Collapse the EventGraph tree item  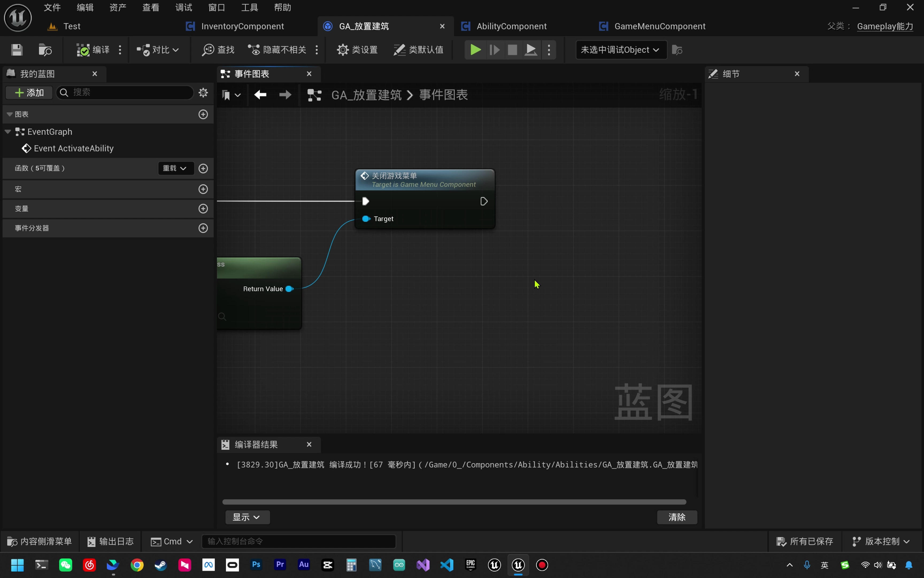[x=8, y=131]
